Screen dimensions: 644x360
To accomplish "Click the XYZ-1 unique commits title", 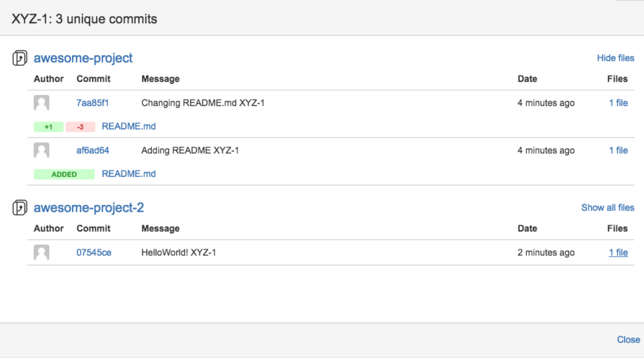I will [84, 19].
